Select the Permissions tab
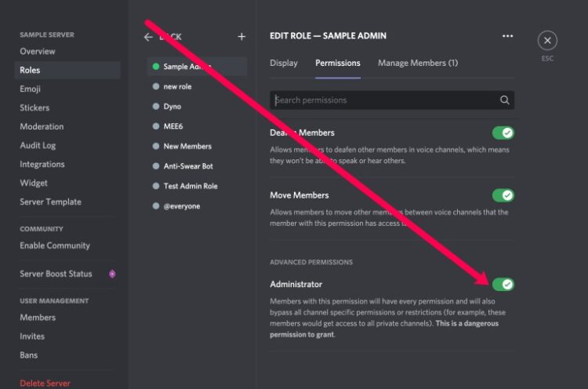This screenshot has width=588, height=389. point(337,63)
